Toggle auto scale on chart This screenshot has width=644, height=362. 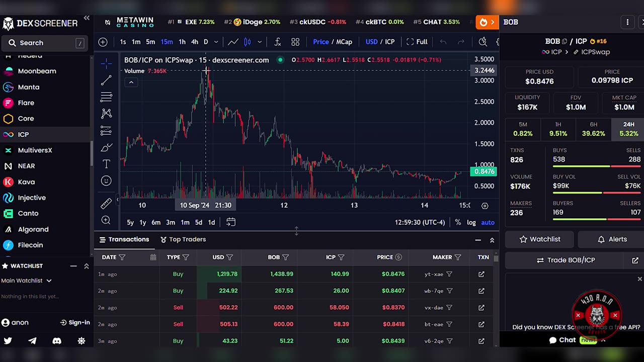[x=488, y=222]
